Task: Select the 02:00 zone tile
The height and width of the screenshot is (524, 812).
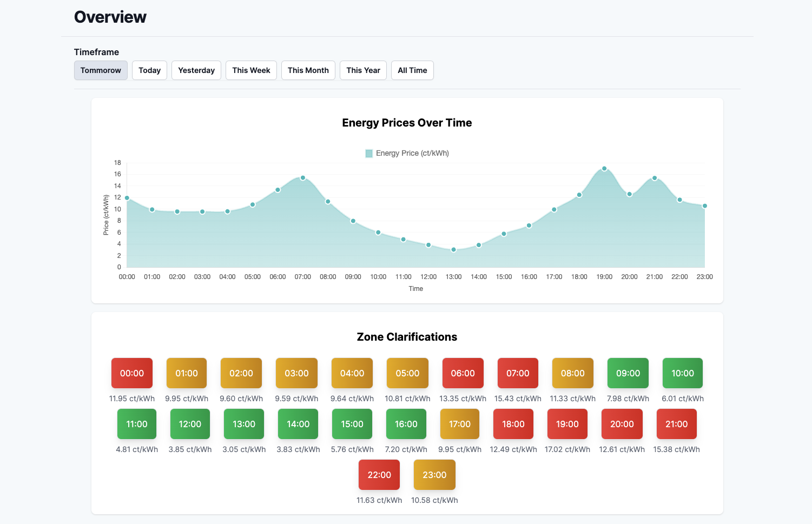Action: coord(241,373)
